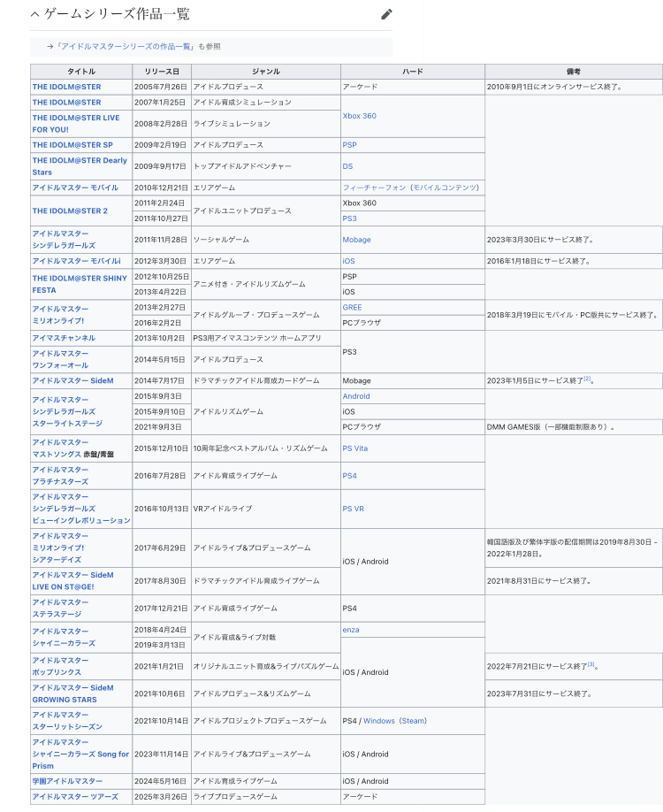Click the ハード column header
Viewport: 663px width, 812px height.
[x=413, y=72]
